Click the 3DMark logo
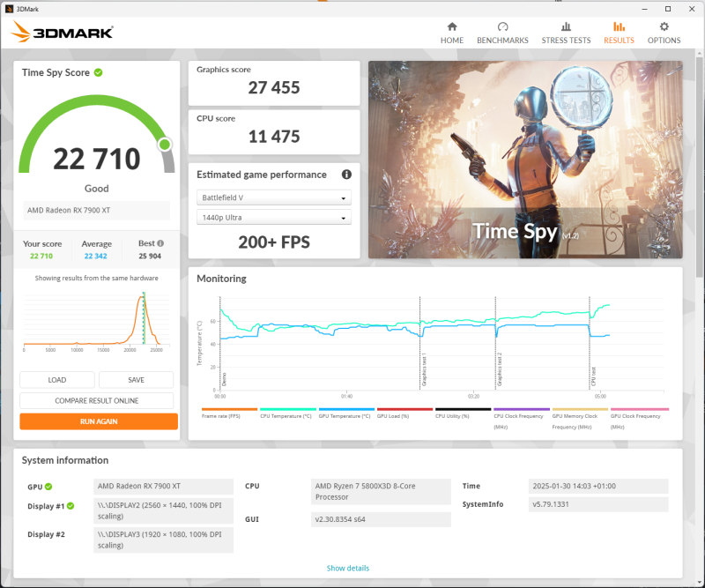Viewport: 705px width, 588px height. [62, 32]
